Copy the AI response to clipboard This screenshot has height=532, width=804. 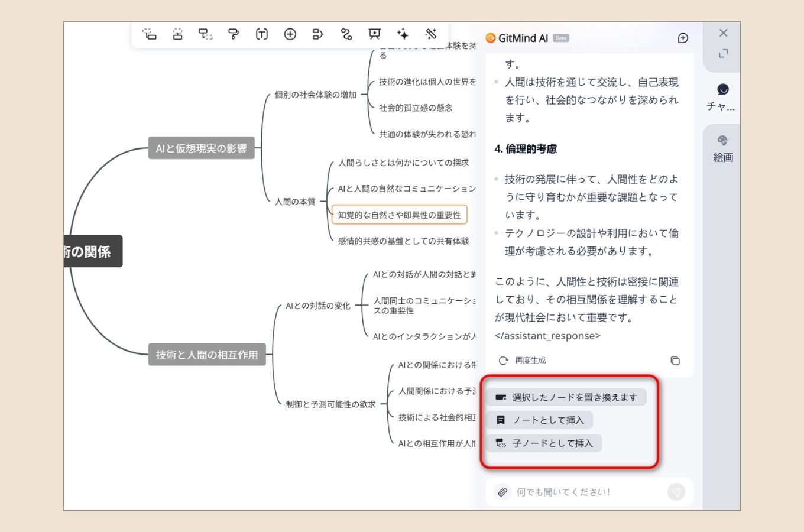[675, 361]
